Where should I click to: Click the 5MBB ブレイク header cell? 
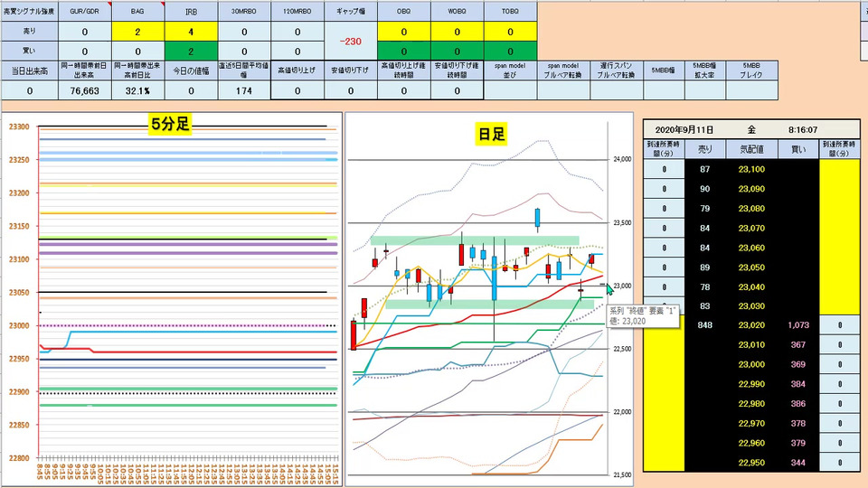pyautogui.click(x=751, y=70)
